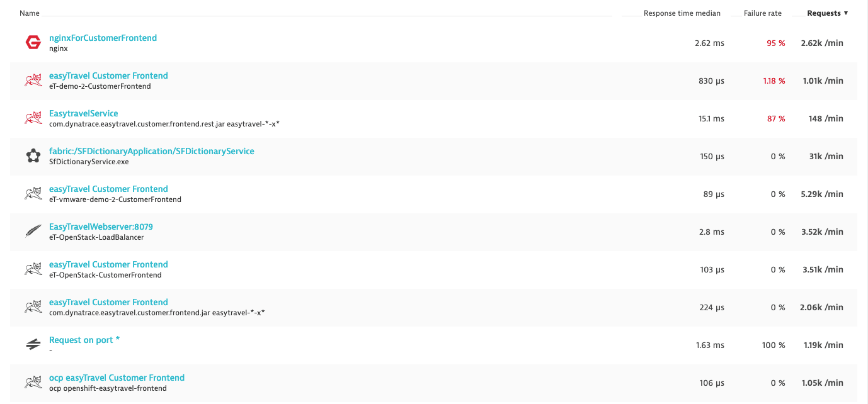This screenshot has width=868, height=404.
Task: Click the 103 µs response time
Action: coord(712,269)
